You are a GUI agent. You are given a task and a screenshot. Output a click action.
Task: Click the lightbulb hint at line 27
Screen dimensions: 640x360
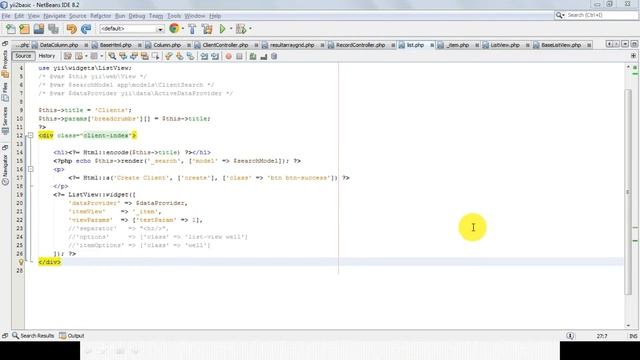21,262
